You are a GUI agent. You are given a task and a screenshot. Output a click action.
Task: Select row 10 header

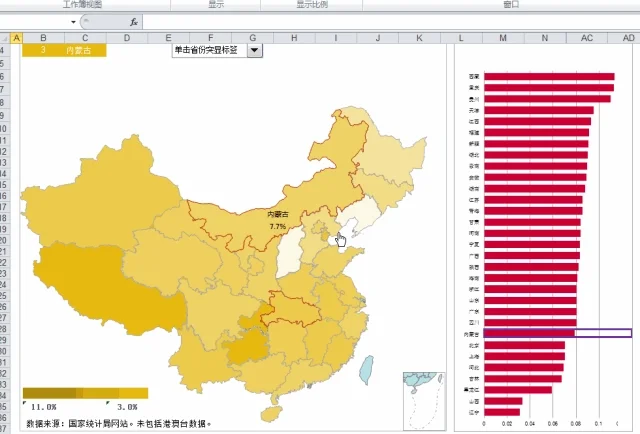(4, 129)
